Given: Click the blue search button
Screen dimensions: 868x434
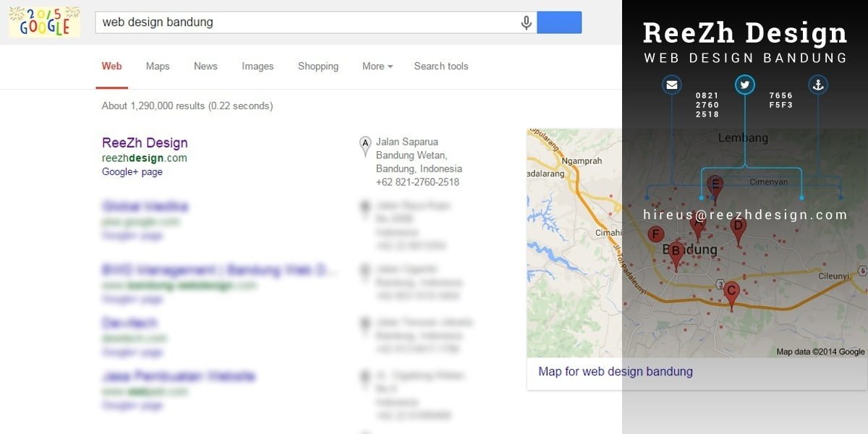Looking at the screenshot, I should 559,22.
